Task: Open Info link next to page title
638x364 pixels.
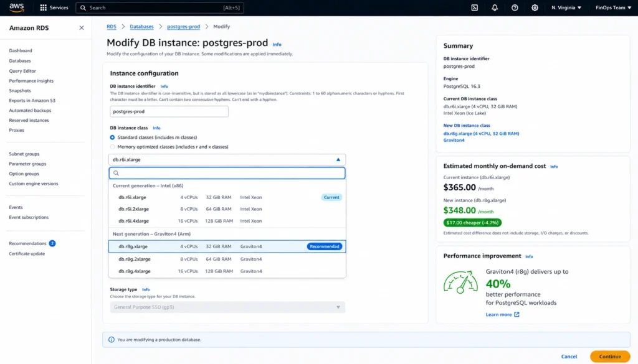Action: tap(277, 44)
